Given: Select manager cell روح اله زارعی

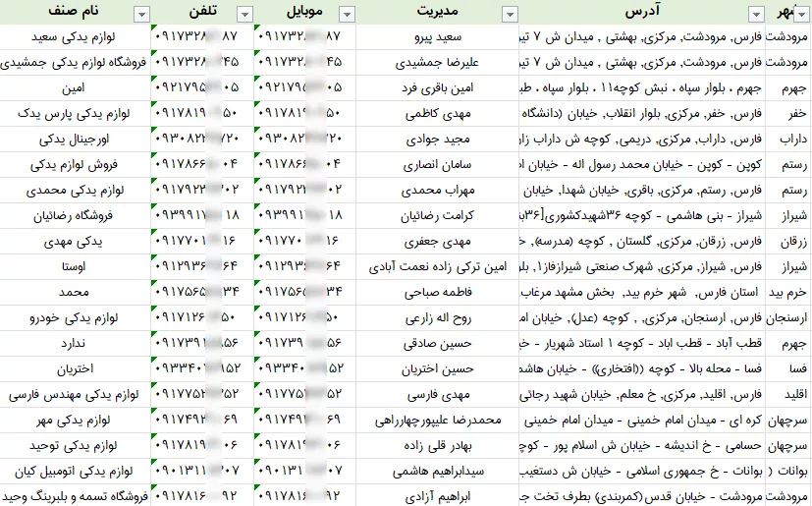Looking at the screenshot, I should click(438, 317).
